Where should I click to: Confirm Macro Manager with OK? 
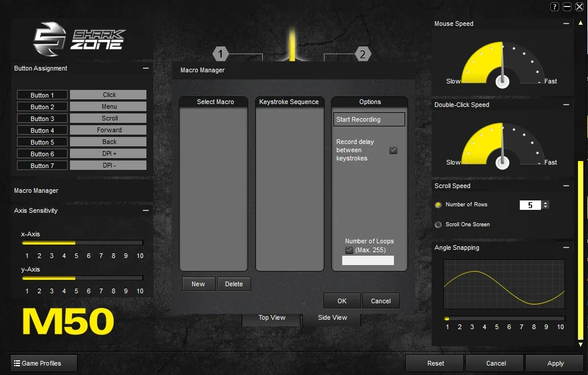pos(342,301)
